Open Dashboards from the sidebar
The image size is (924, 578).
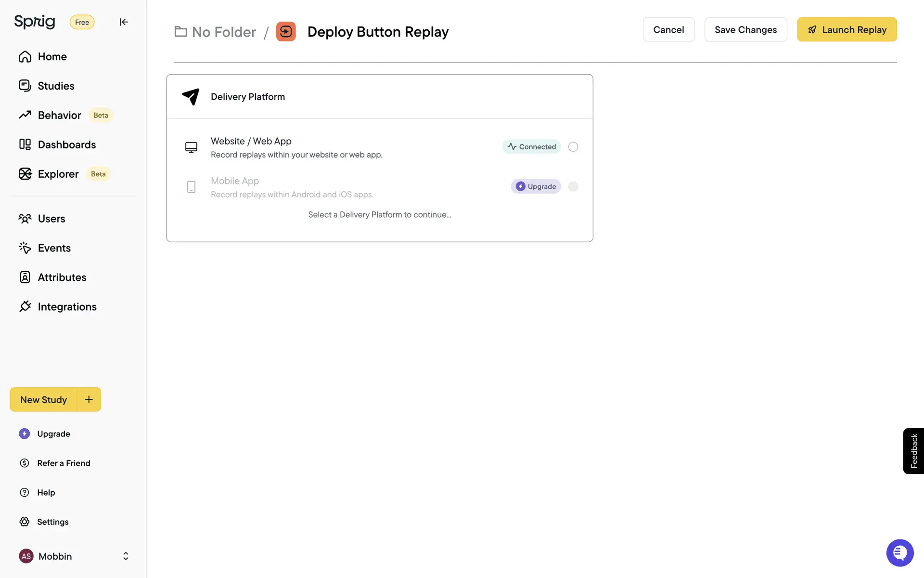tap(66, 144)
